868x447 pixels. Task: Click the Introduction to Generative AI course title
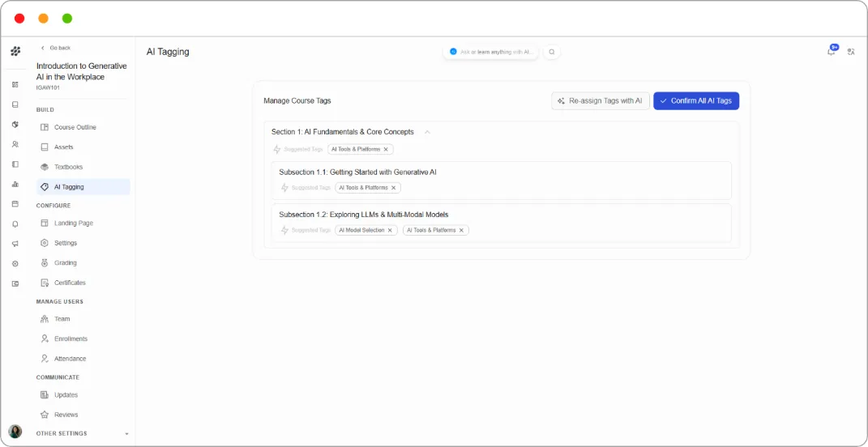tap(81, 71)
